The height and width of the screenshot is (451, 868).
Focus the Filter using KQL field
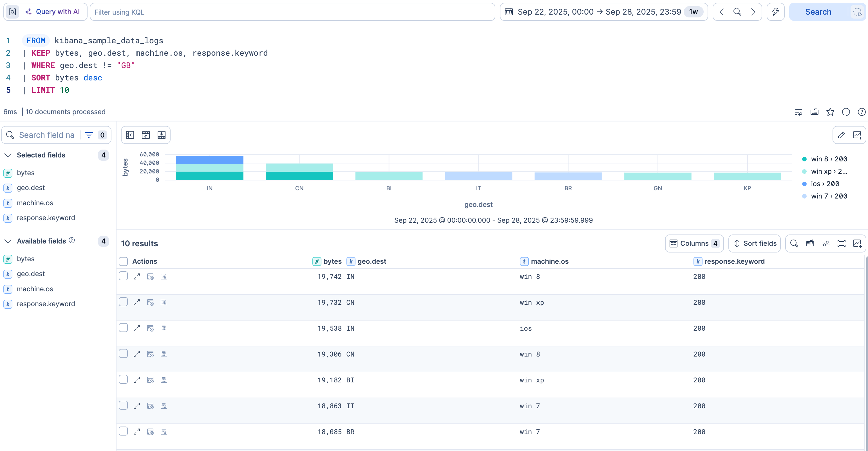coord(292,12)
